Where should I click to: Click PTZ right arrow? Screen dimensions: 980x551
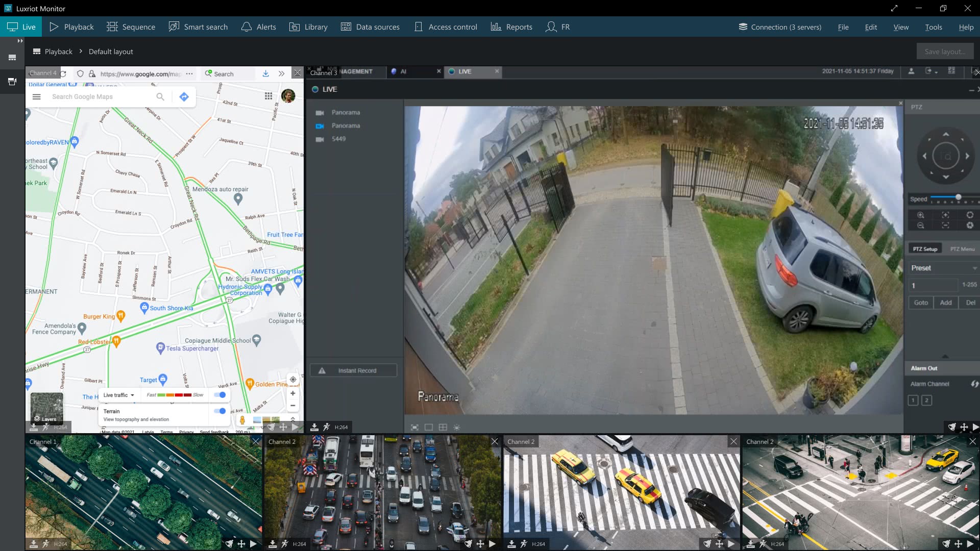pos(967,156)
